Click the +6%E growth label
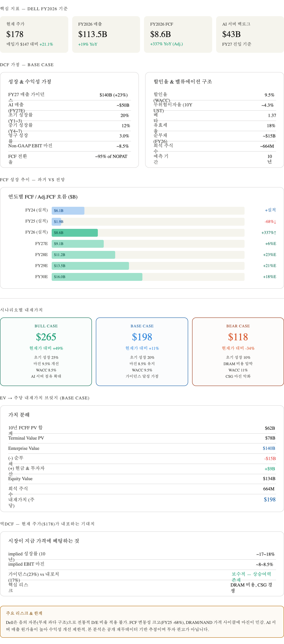Viewport: 284px width, 644px height. (x=270, y=244)
